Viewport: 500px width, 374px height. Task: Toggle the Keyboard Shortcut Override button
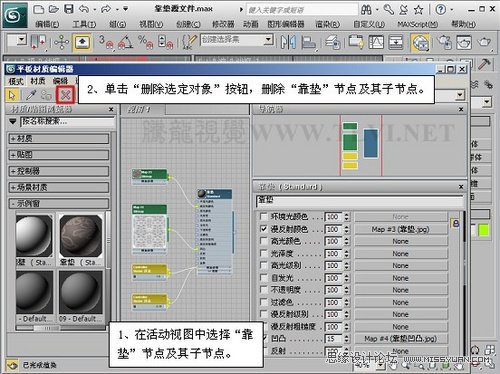click(82, 42)
